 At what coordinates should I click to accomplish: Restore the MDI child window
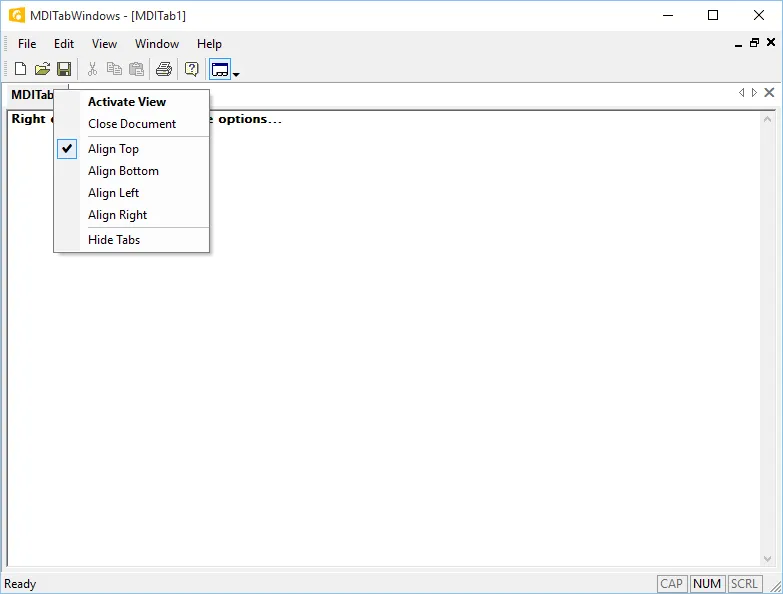click(755, 43)
